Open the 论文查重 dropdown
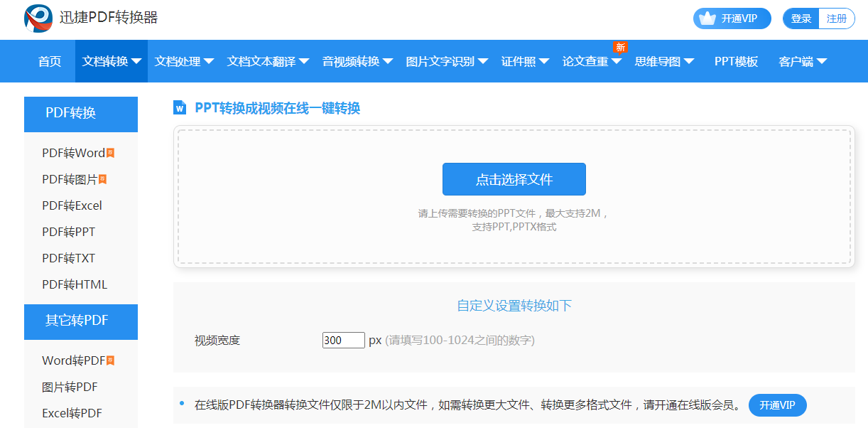This screenshot has width=868, height=428. pos(592,61)
